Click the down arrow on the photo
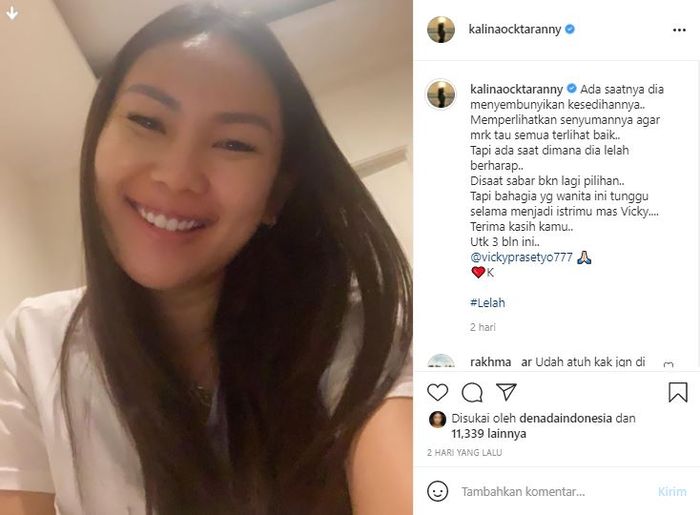This screenshot has height=515, width=700. [x=12, y=13]
